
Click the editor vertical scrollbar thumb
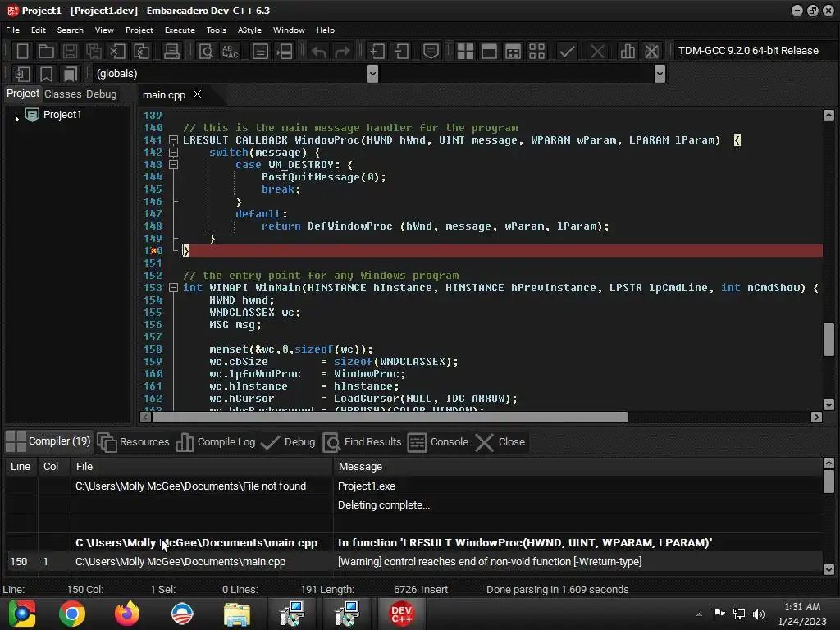tap(829, 339)
